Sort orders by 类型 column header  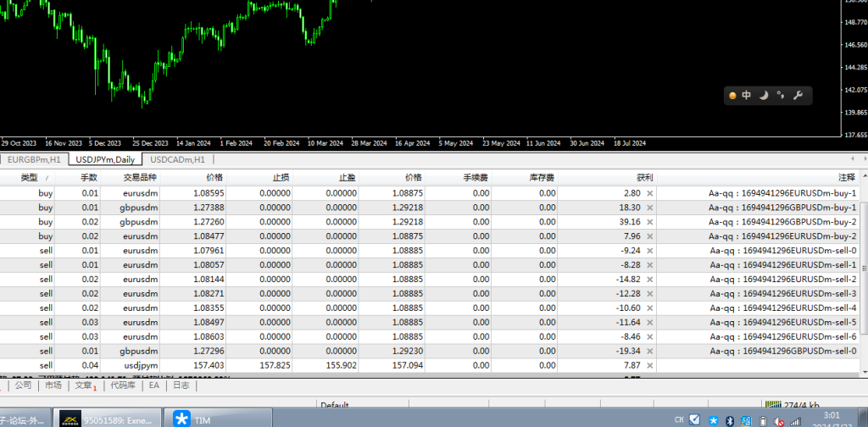30,177
